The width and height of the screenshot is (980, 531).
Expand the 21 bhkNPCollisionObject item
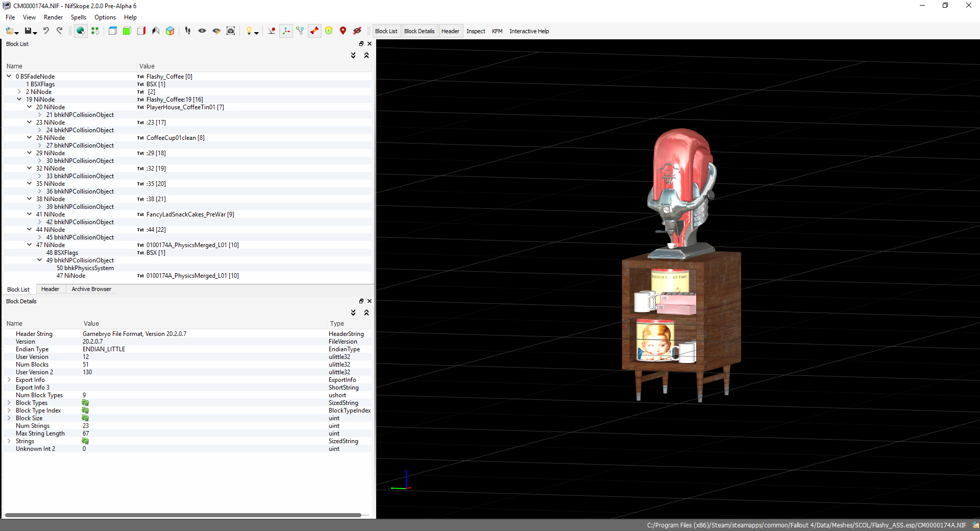[39, 115]
